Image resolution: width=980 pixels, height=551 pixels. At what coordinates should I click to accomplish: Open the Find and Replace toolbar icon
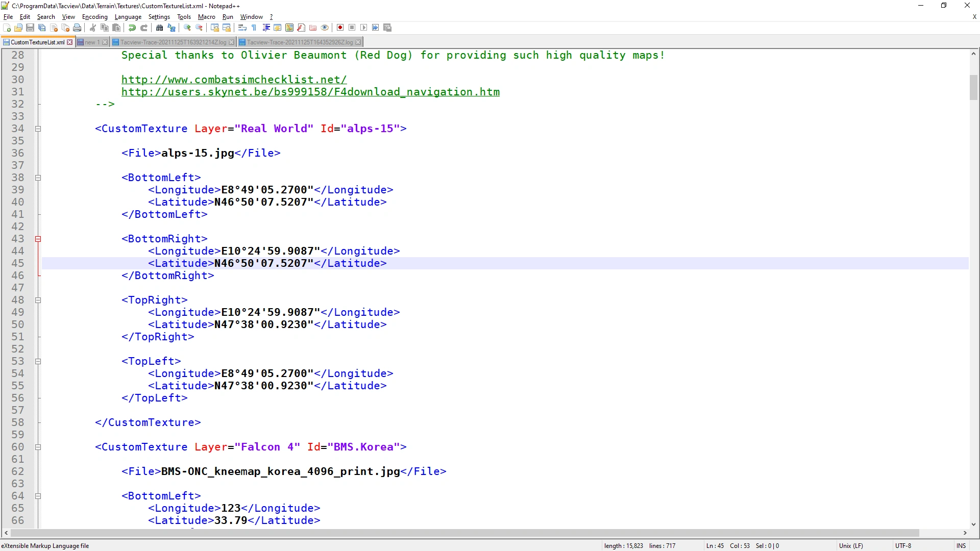(171, 28)
